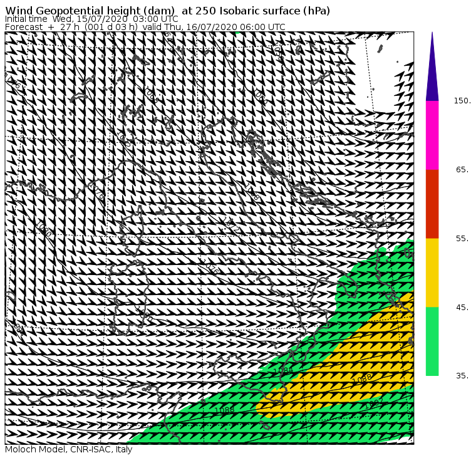Click the '65.' legend value

(462, 169)
